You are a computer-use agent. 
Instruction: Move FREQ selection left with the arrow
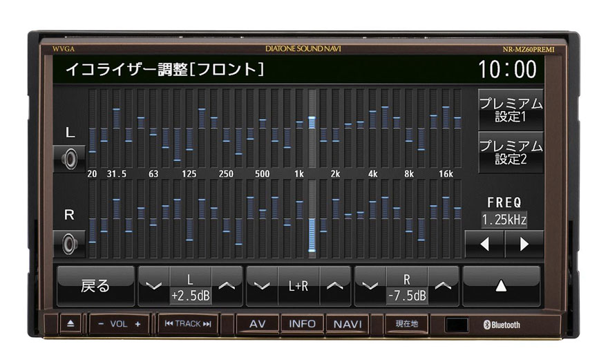485,245
